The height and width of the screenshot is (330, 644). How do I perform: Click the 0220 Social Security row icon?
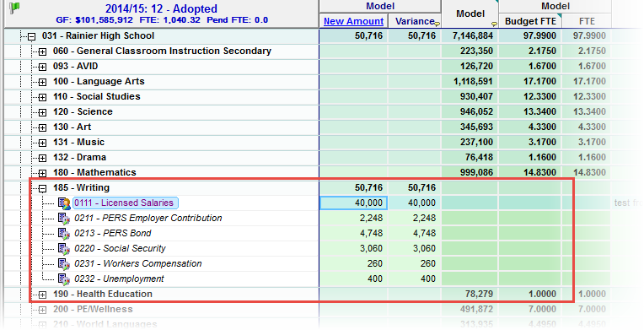click(x=64, y=248)
